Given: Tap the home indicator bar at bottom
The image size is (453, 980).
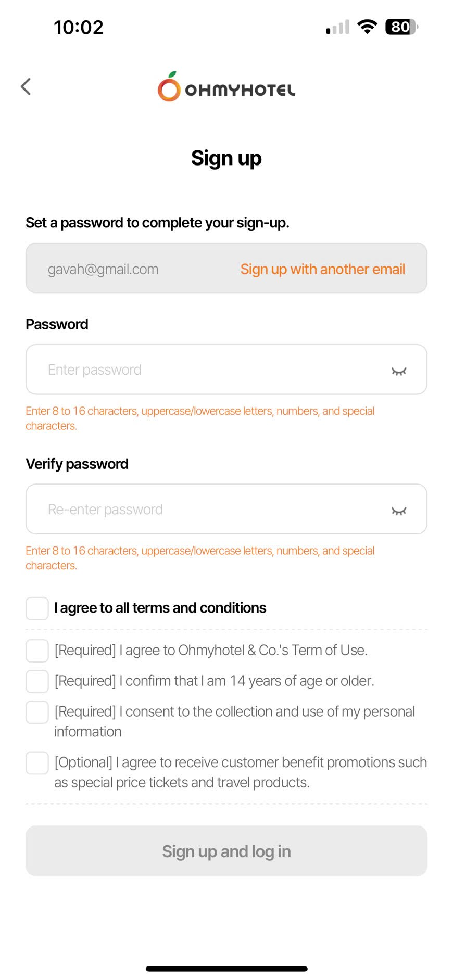Looking at the screenshot, I should pos(227,969).
